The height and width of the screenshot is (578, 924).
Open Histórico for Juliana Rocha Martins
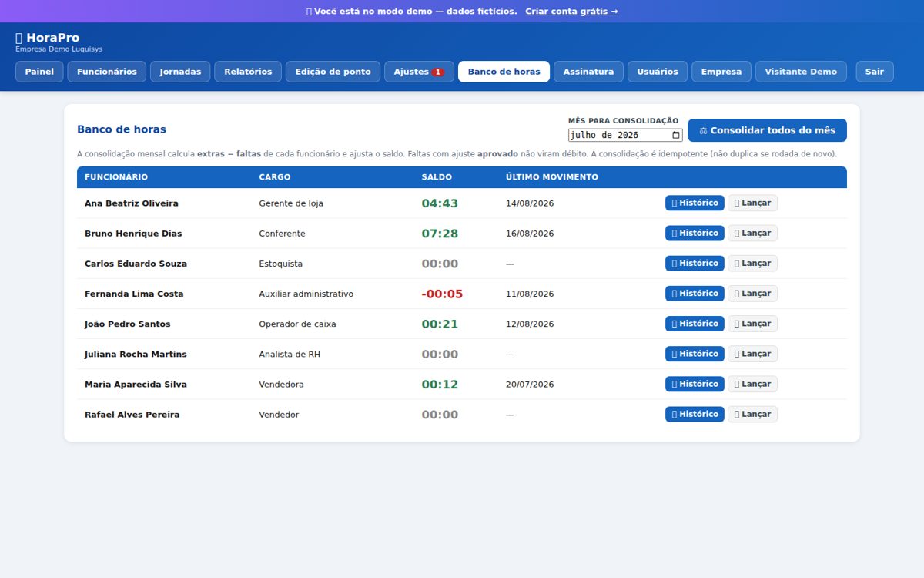695,354
